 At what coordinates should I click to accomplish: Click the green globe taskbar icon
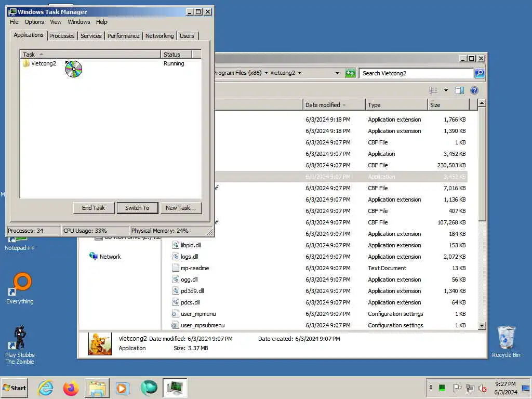coord(149,388)
